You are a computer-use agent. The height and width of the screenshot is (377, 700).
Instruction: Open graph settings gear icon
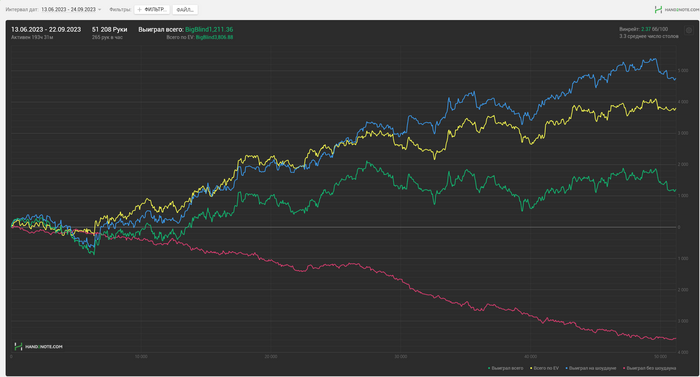tap(689, 30)
